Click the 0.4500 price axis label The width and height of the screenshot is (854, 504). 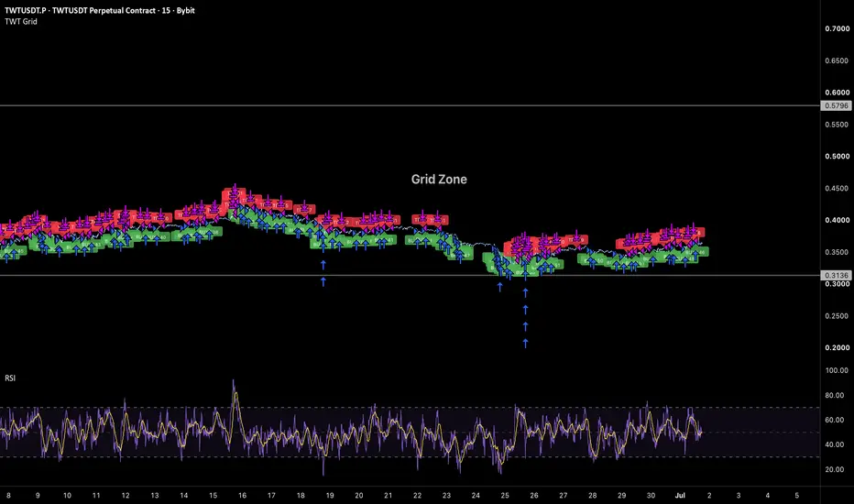coord(837,189)
